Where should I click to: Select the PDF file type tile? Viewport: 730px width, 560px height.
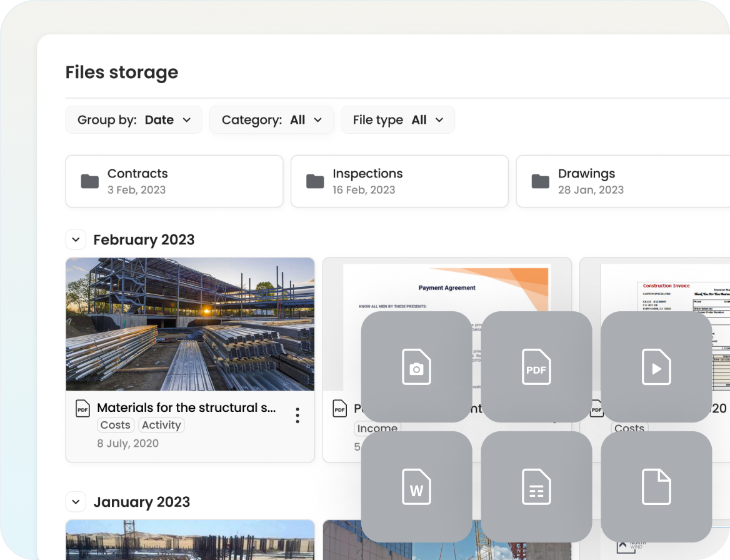pyautogui.click(x=536, y=367)
